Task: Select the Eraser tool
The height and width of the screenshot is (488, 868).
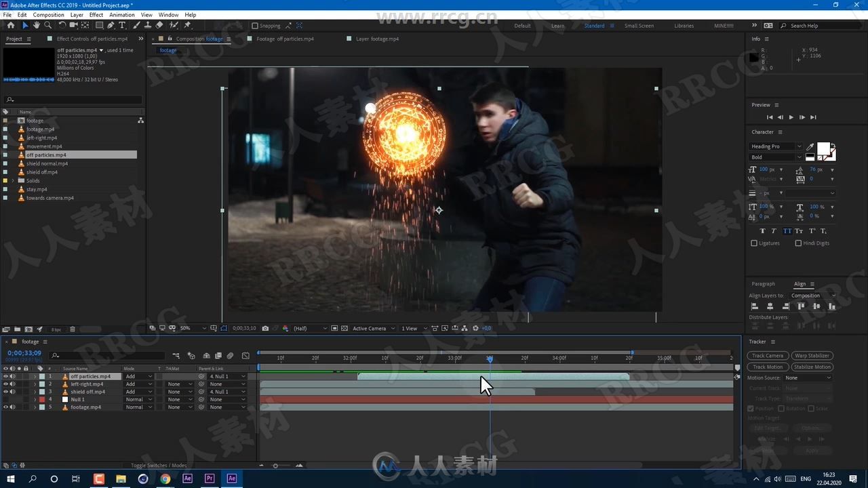Action: [x=159, y=25]
